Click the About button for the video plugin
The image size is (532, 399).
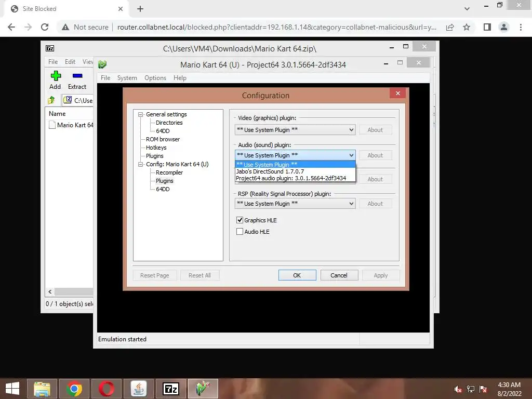375,129
